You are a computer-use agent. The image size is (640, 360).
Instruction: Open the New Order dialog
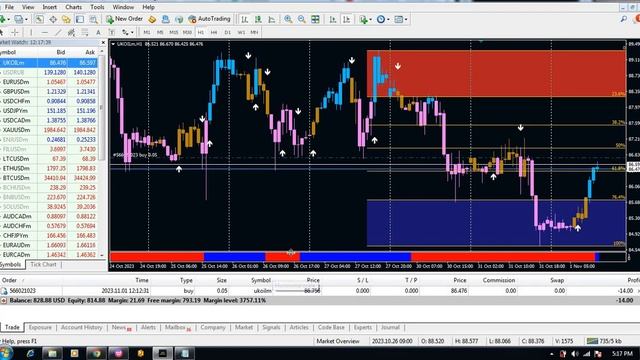point(124,19)
